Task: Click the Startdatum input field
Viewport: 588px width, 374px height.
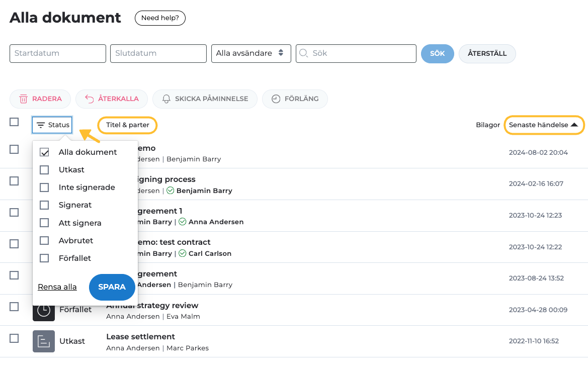Action: (58, 53)
